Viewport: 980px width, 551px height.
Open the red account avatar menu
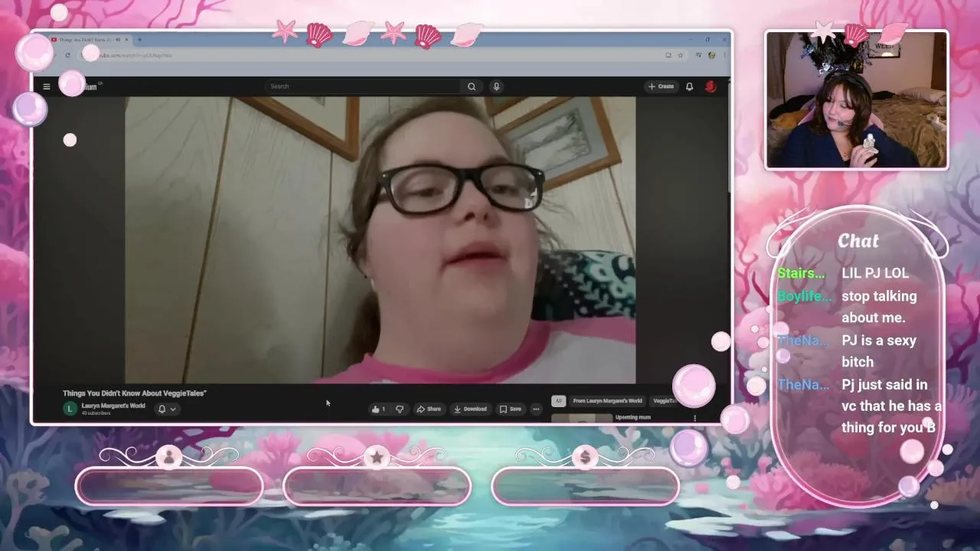pos(710,86)
